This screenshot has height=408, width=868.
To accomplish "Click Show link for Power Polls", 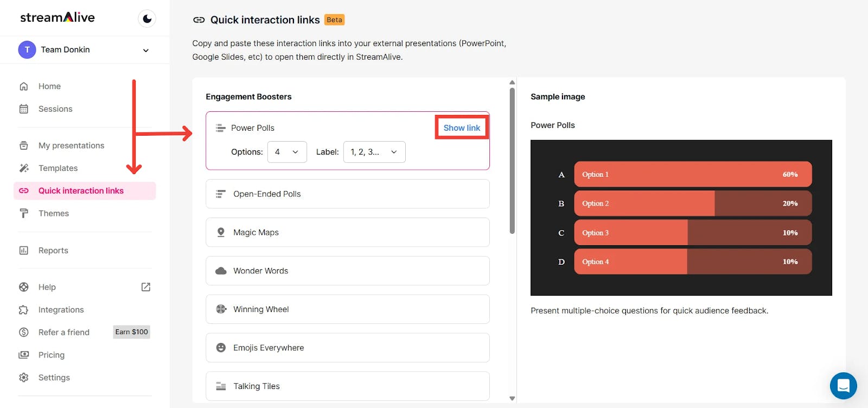I will 462,128.
